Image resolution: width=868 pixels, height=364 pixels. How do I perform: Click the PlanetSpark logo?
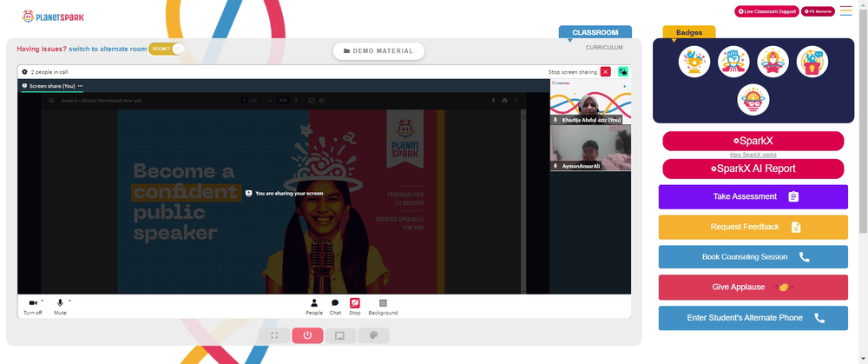53,17
